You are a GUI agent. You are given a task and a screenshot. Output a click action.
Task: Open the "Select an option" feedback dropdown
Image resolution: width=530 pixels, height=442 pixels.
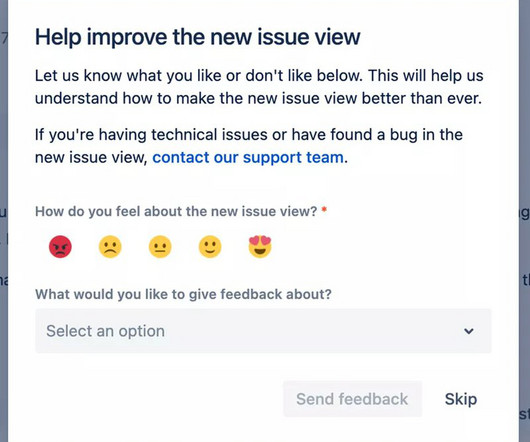263,331
